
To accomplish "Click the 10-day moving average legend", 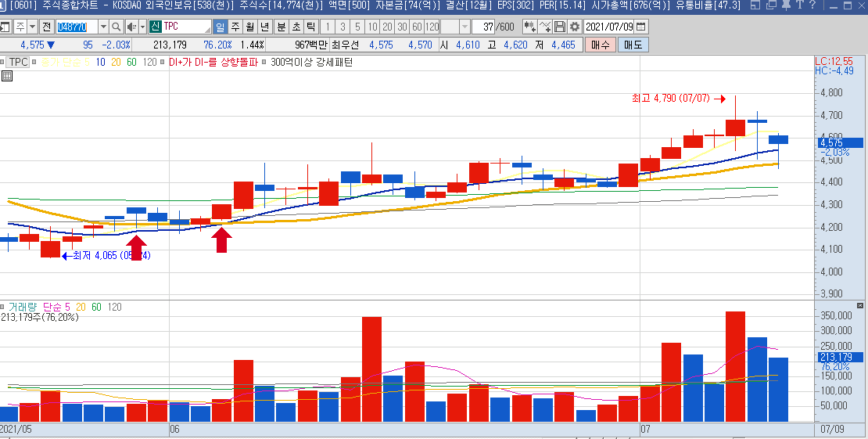I will point(100,62).
